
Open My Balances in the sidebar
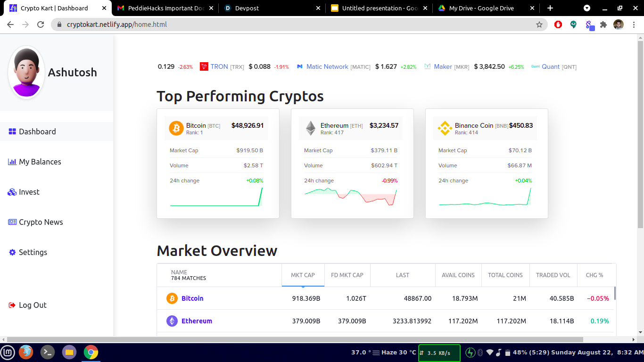pyautogui.click(x=35, y=162)
